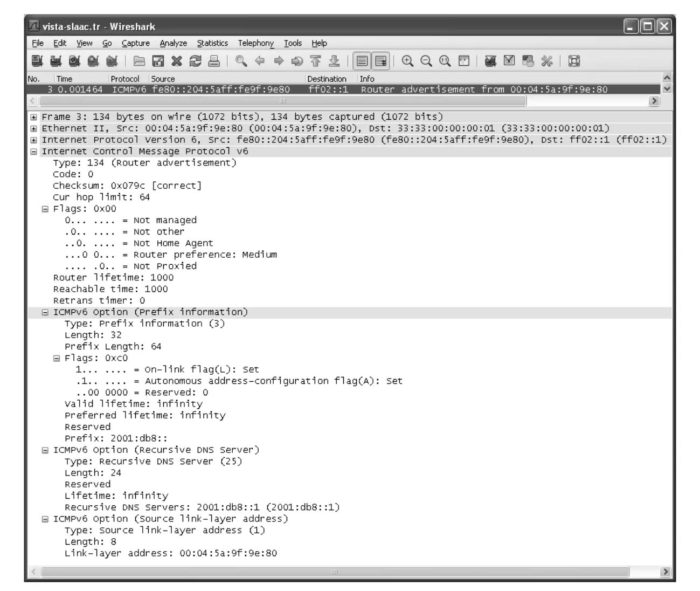
Task: Collapse Internet Control Message Protocol v6 node
Action: pos(34,152)
